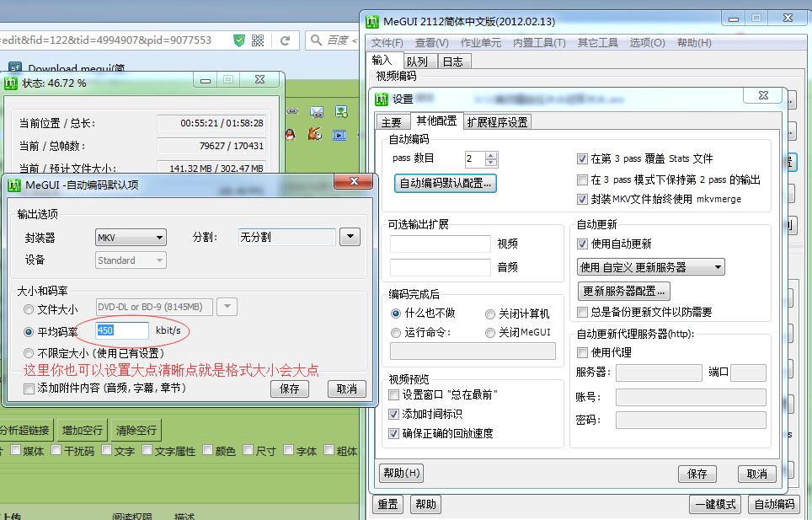Click MeGUI logo icon in the settings dialog title
This screenshot has width=812, height=520.
[x=382, y=99]
